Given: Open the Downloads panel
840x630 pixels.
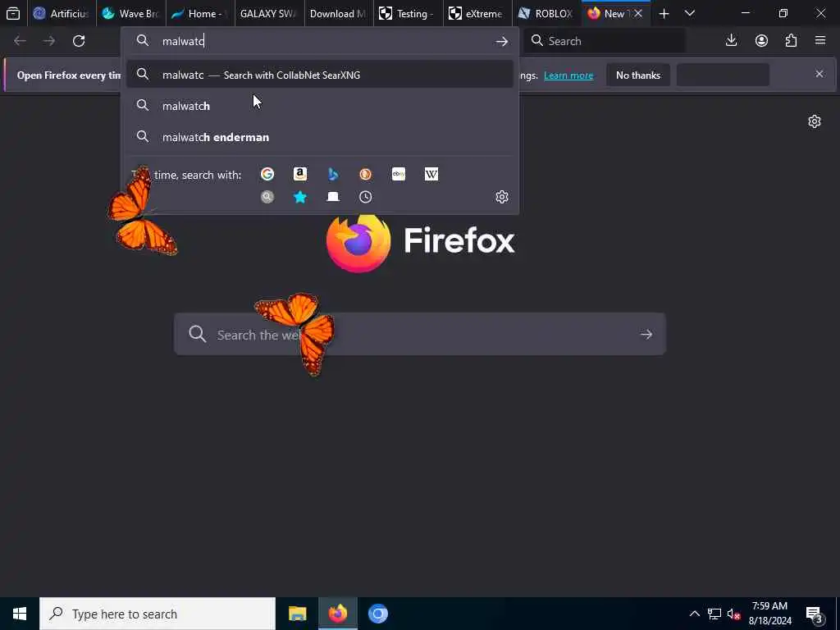Looking at the screenshot, I should pos(731,41).
